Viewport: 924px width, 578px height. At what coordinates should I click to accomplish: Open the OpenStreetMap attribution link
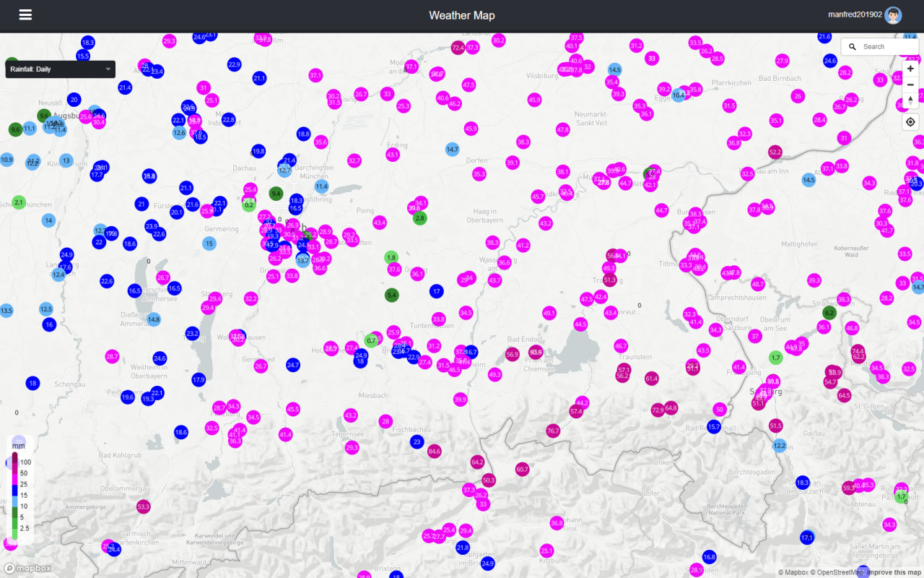[840, 572]
